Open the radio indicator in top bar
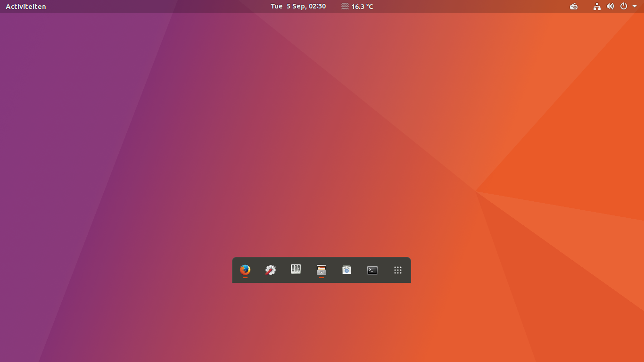644x362 pixels. click(574, 6)
